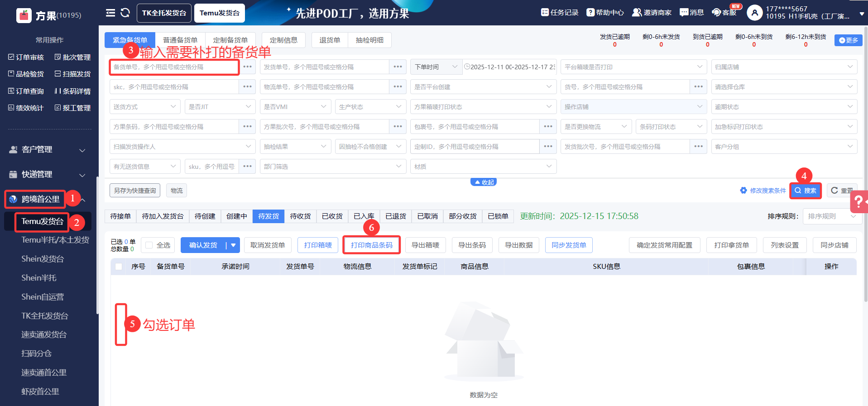Click the ellipsis beside 包裹号 field

[x=548, y=127]
